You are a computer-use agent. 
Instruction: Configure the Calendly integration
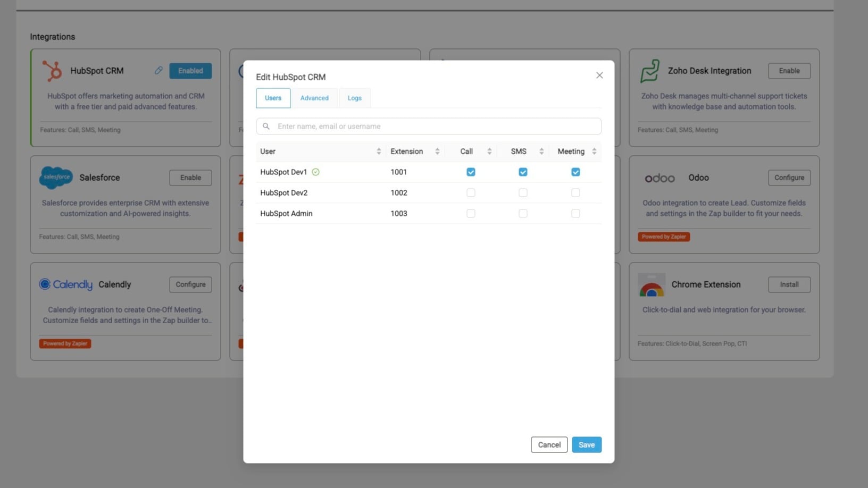(x=190, y=284)
